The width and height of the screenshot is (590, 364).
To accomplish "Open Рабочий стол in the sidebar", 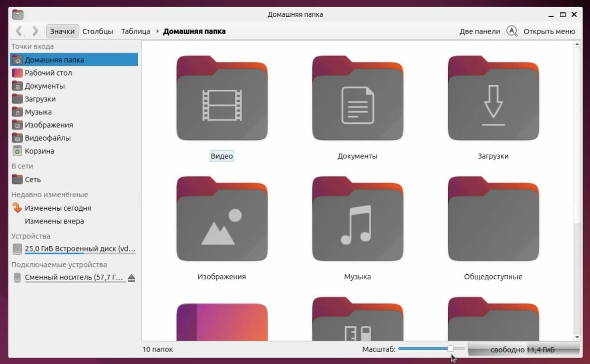I will click(74, 73).
